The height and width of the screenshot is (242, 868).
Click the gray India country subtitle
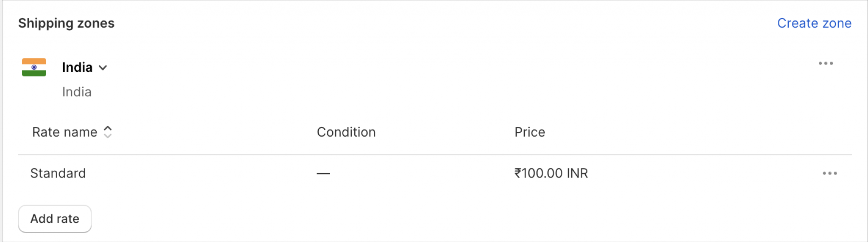pos(77,92)
